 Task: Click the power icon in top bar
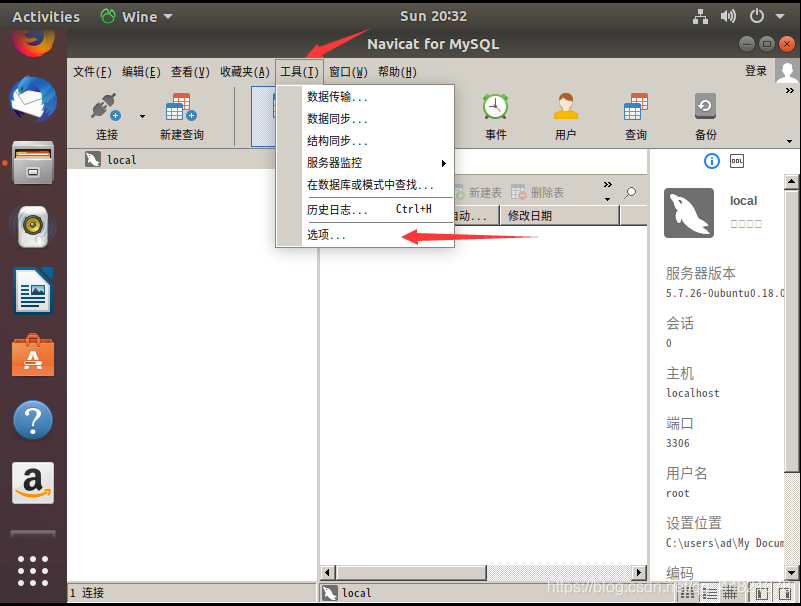757,16
